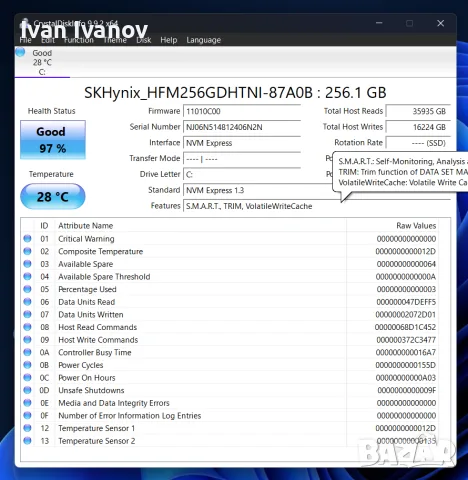Click the Firmware field 11010C00
This screenshot has width=468, height=480.
point(242,111)
